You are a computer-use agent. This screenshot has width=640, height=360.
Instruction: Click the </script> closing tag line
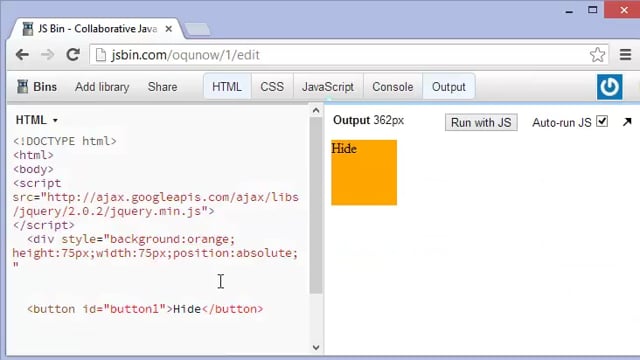tap(44, 225)
